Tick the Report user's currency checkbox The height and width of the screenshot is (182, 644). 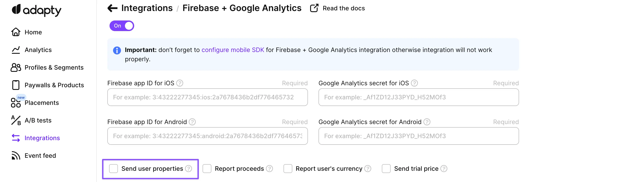[x=288, y=169]
